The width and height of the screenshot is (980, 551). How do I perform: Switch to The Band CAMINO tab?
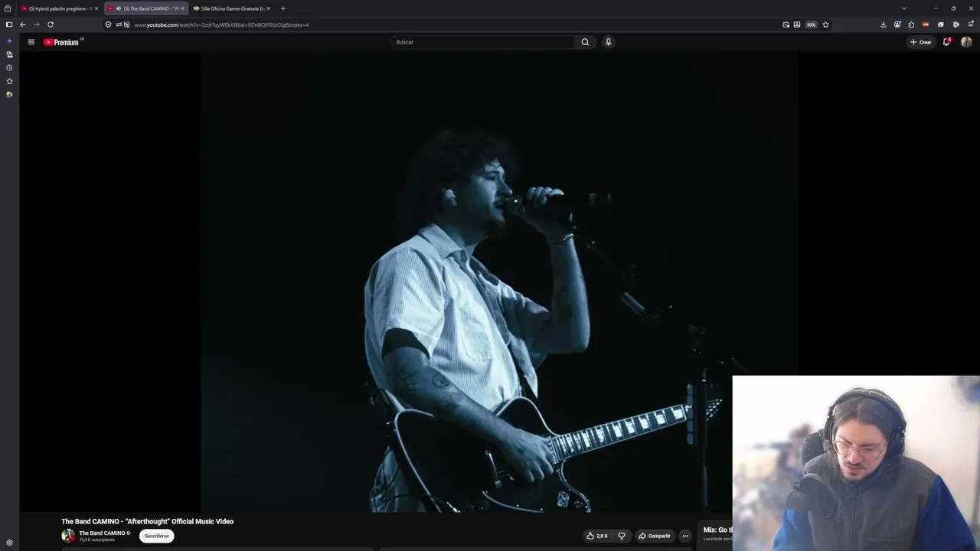(x=145, y=8)
